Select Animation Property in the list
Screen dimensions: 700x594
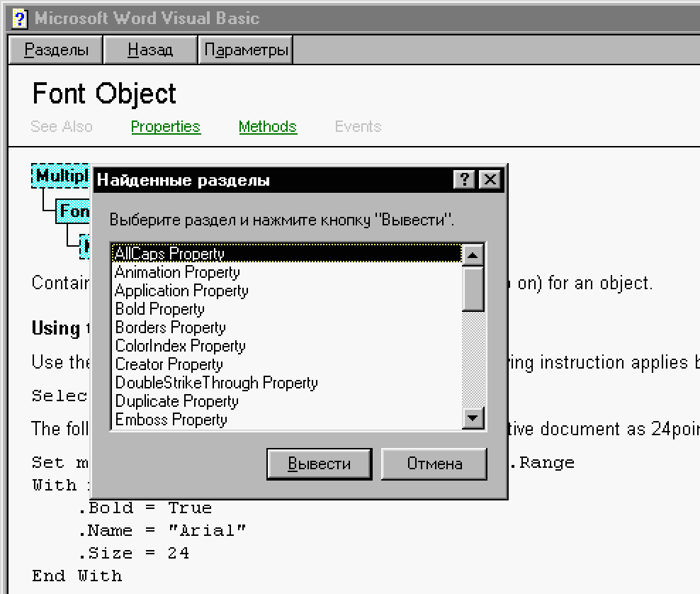point(287,272)
